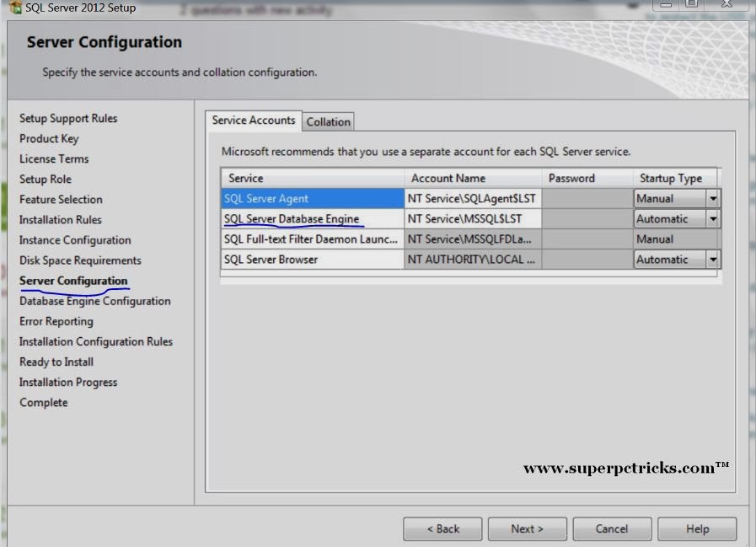The height and width of the screenshot is (547, 756).
Task: Open Startup Type dropdown for Database Engine
Action: 713,219
